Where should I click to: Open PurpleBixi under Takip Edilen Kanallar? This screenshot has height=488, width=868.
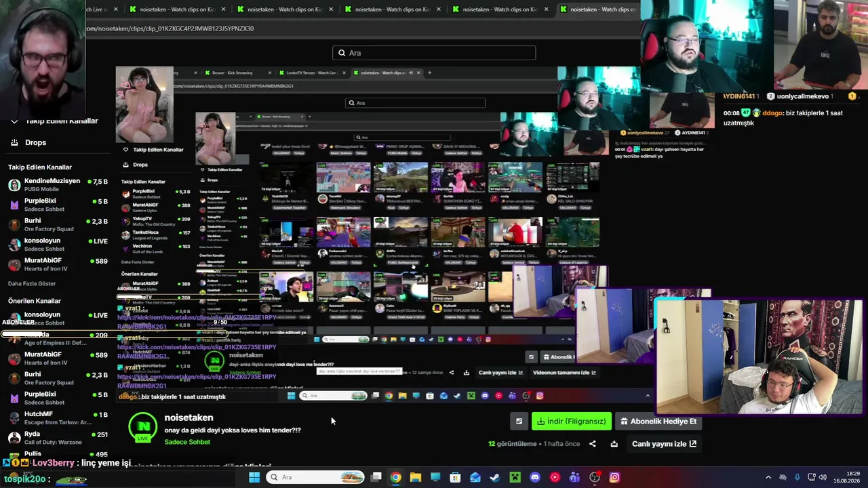40,201
